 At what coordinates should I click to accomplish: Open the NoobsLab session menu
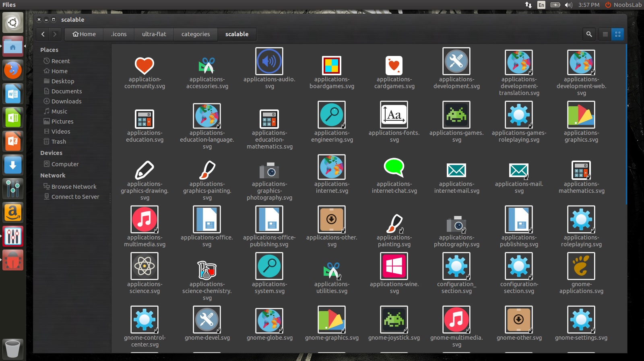(x=623, y=5)
